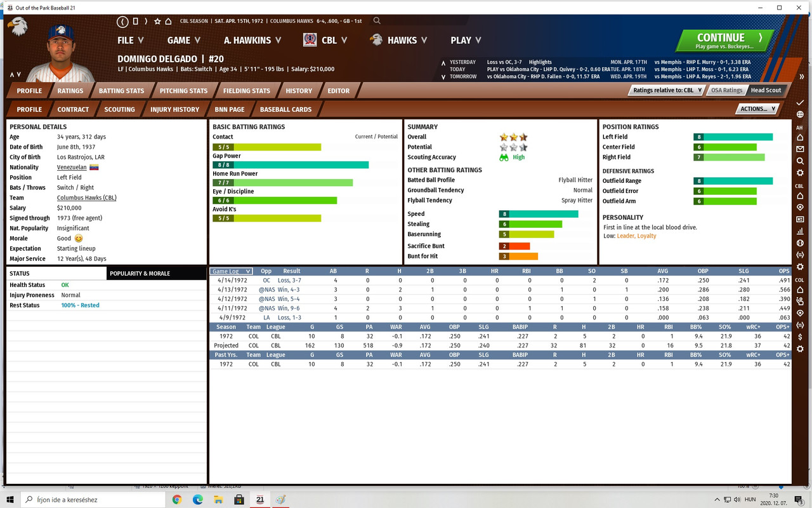The width and height of the screenshot is (812, 508).
Task: Click the green CONTINUE button
Action: click(x=724, y=41)
